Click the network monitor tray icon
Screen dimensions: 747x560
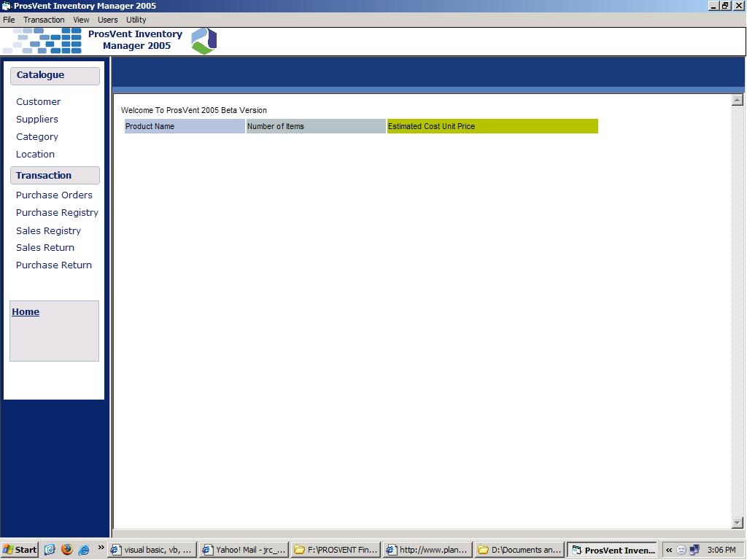(x=694, y=551)
